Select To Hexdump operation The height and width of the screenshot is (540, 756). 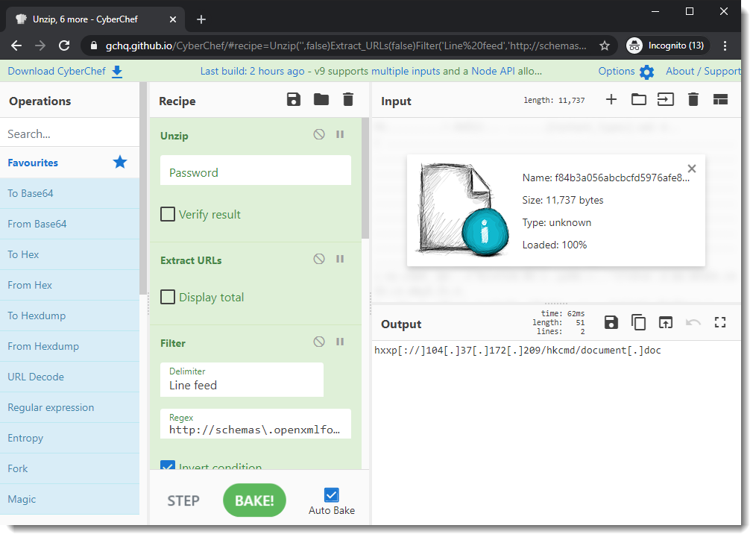(69, 315)
